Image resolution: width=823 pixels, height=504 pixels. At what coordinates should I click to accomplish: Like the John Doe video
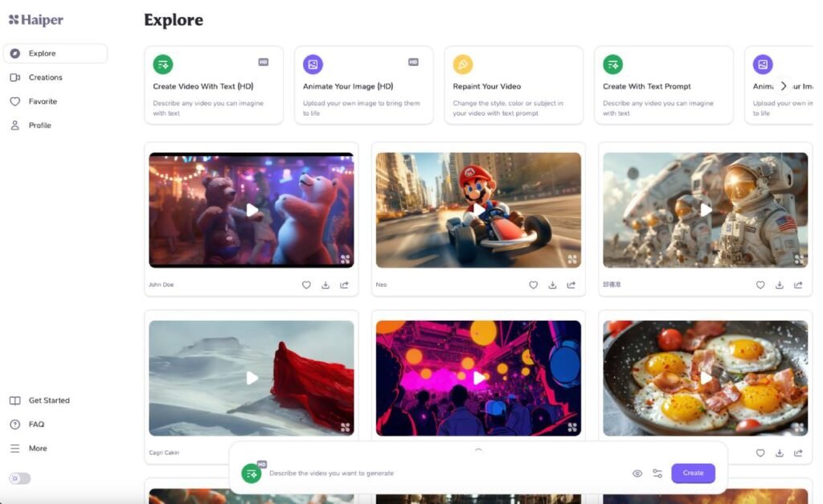tap(306, 285)
